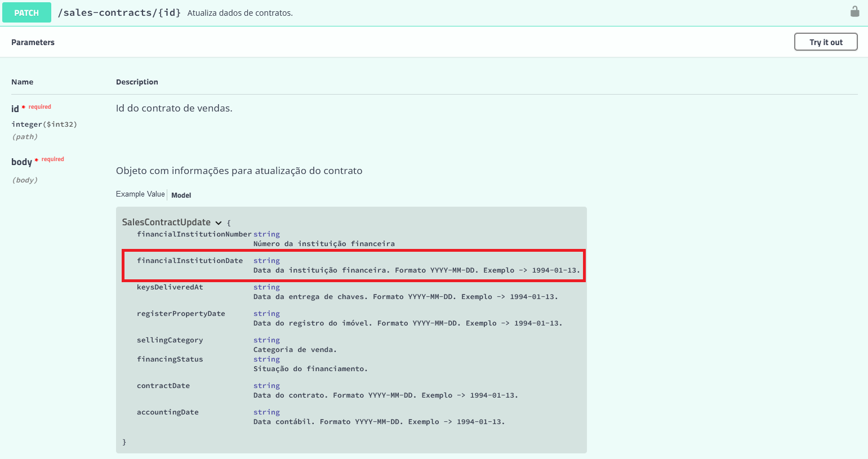Click 'Objeto com informações para atualização' text
The height and width of the screenshot is (459, 868).
[239, 171]
